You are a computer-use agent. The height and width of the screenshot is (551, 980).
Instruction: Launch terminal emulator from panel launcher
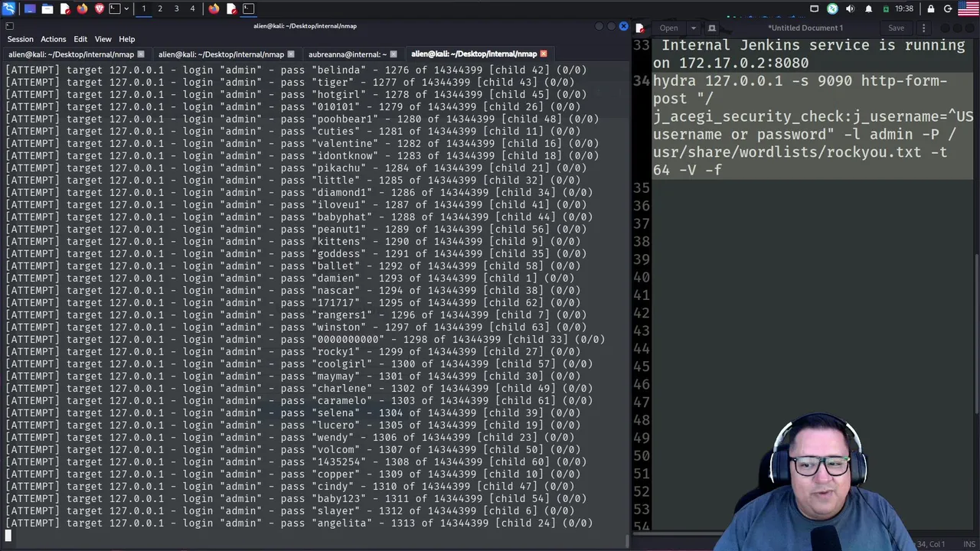pyautogui.click(x=115, y=8)
